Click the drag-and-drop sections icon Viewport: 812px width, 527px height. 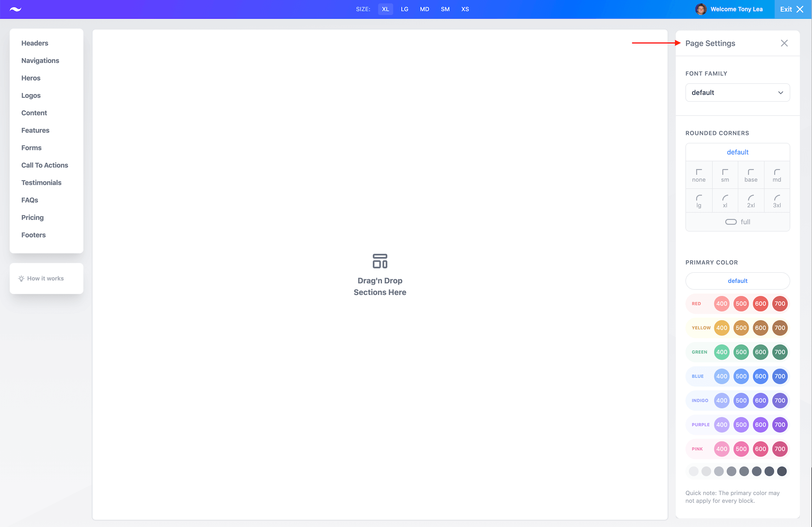(x=379, y=261)
